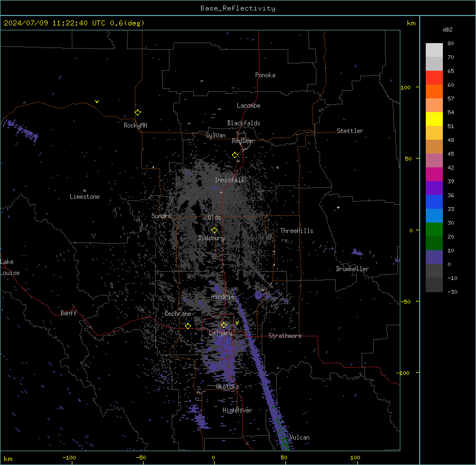Click the Vulcan town label
The height and width of the screenshot is (465, 476).
point(299,437)
